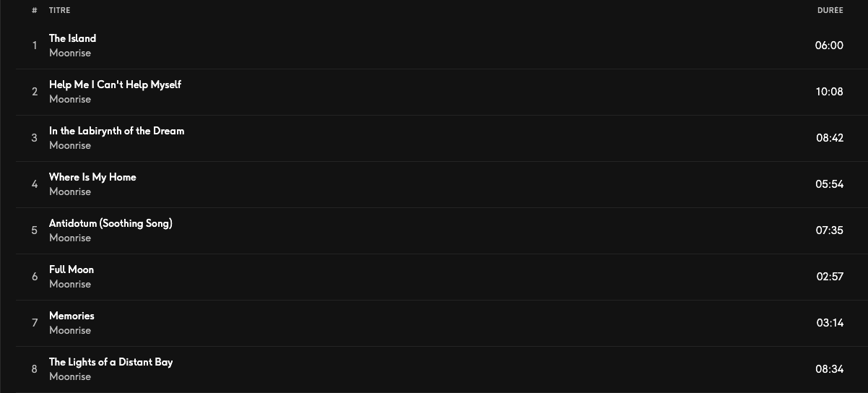The image size is (868, 393).
Task: Click the # track number column header
Action: coord(34,10)
